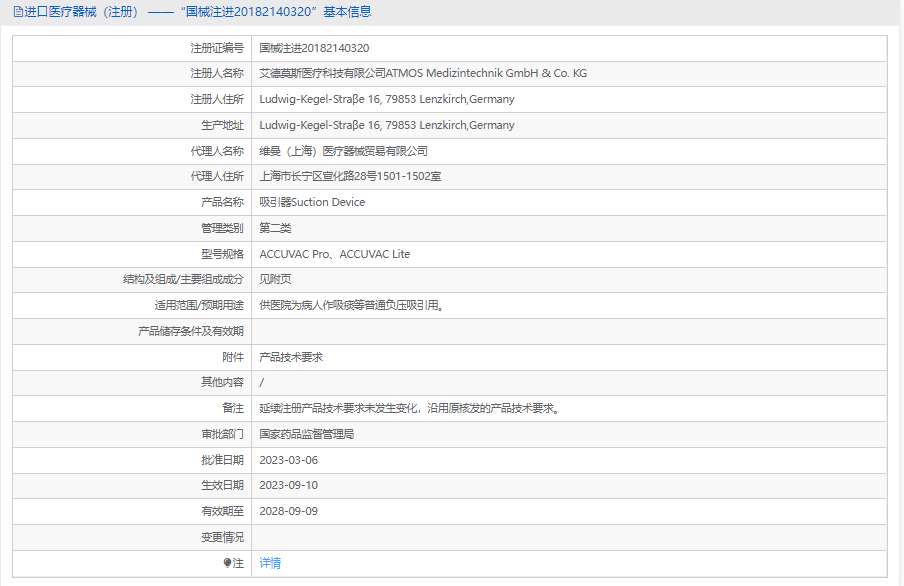
Task: Select the 注册人住所 address value
Action: tap(387, 99)
